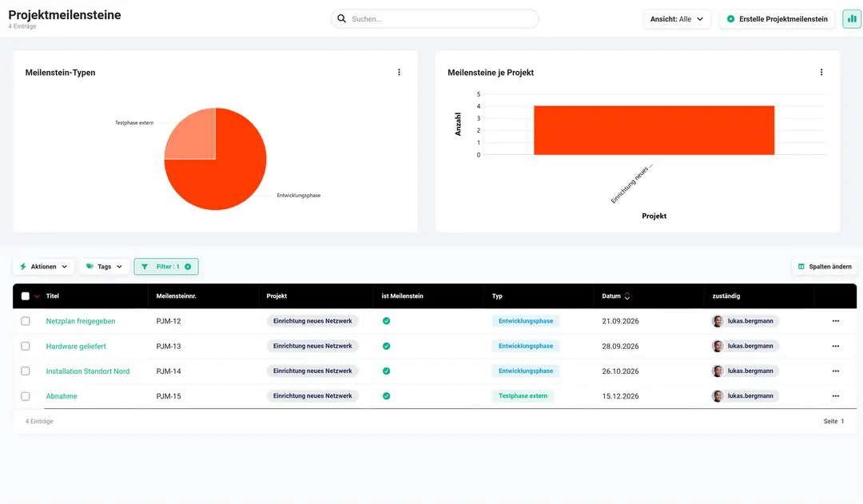Click the plus icon in Erstelle Projektmeilenstein

(731, 18)
